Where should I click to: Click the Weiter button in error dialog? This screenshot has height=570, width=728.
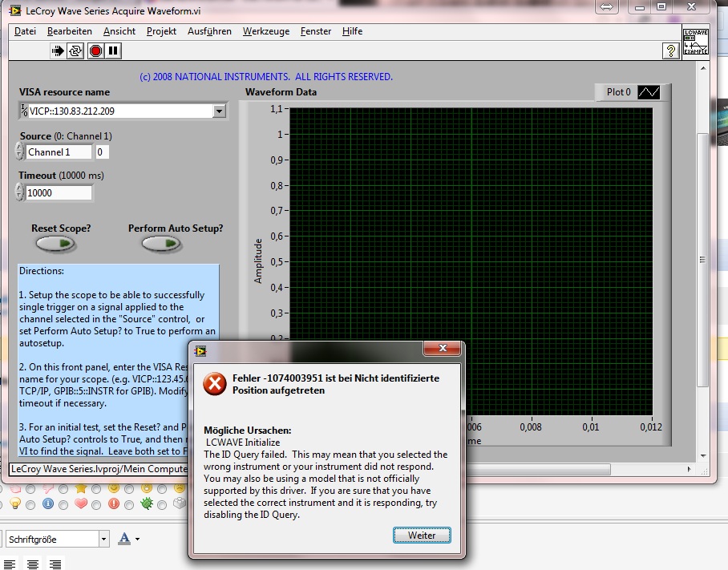coord(422,536)
